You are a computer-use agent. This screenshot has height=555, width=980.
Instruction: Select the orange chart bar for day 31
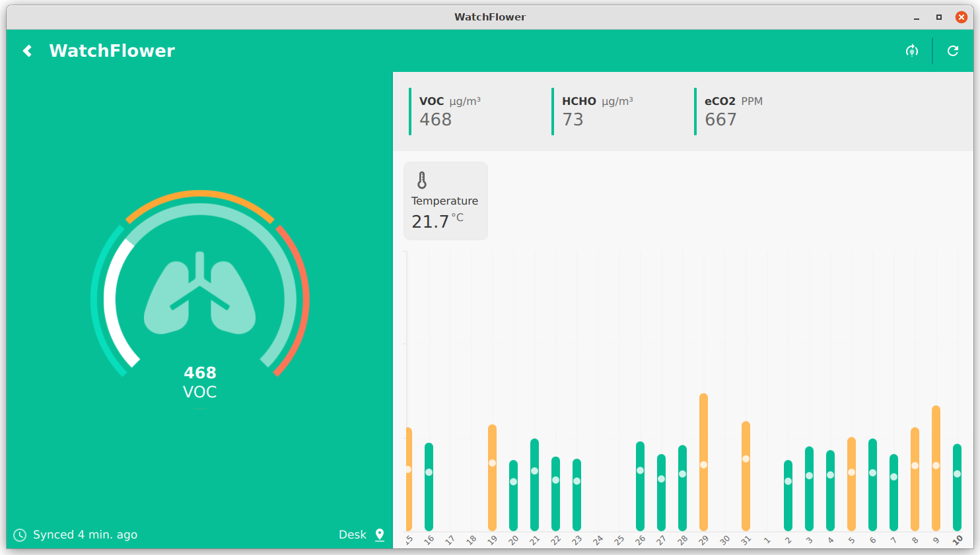[746, 476]
